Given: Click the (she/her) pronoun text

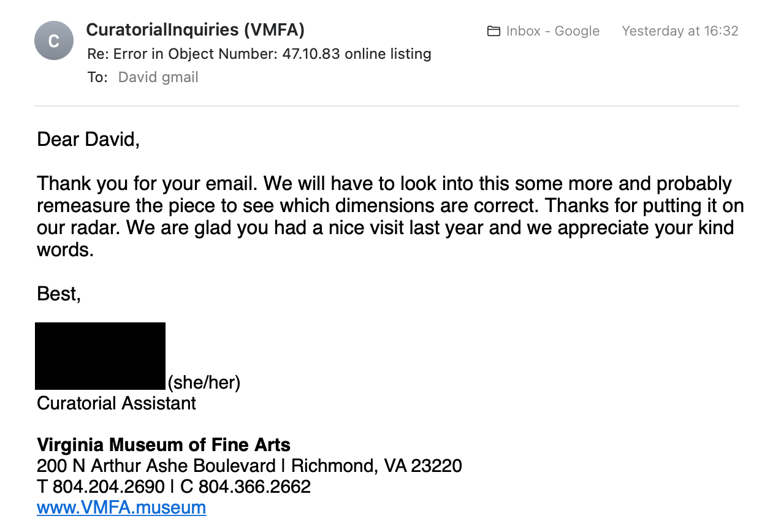Looking at the screenshot, I should pos(204,382).
